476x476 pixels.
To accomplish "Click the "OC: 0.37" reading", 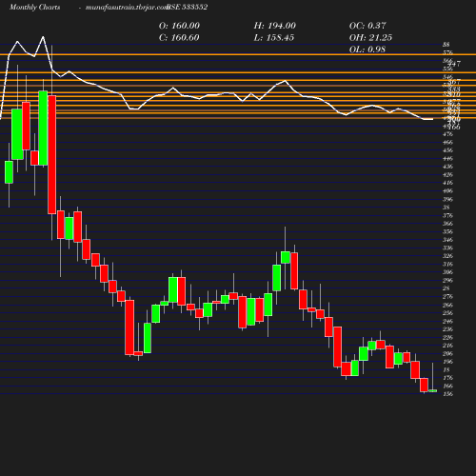I will coord(367,26).
